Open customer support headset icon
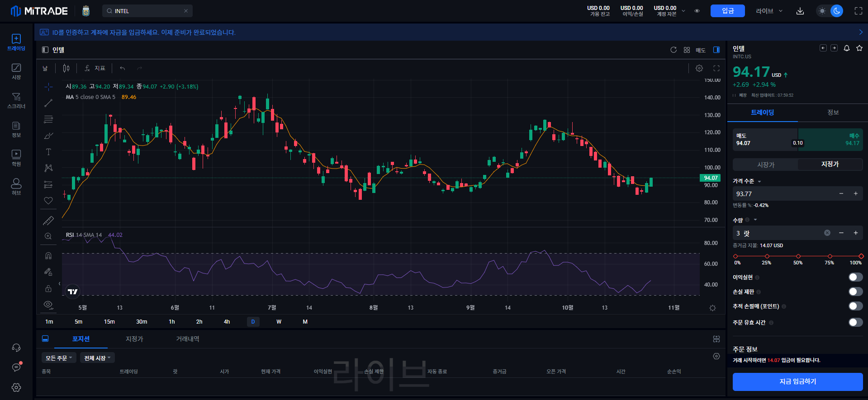 click(16, 348)
